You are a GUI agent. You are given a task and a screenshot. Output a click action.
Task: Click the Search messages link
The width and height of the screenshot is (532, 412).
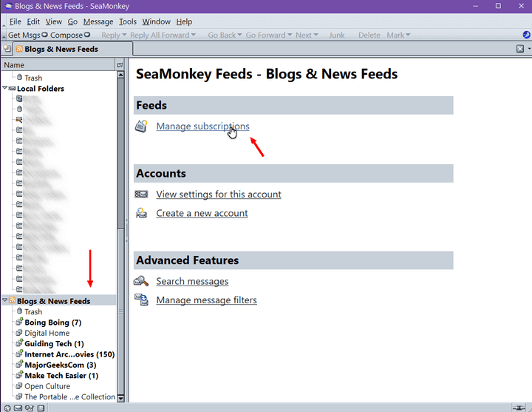[x=192, y=281]
